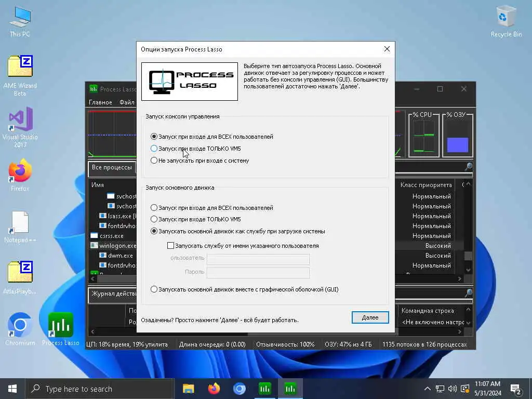The height and width of the screenshot is (399, 532).
Task: Open Process Lasso desktop shortcut
Action: (x=61, y=328)
